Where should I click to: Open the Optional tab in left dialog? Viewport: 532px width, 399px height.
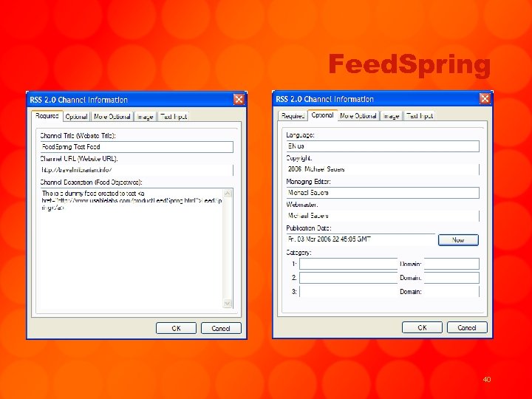tap(77, 117)
